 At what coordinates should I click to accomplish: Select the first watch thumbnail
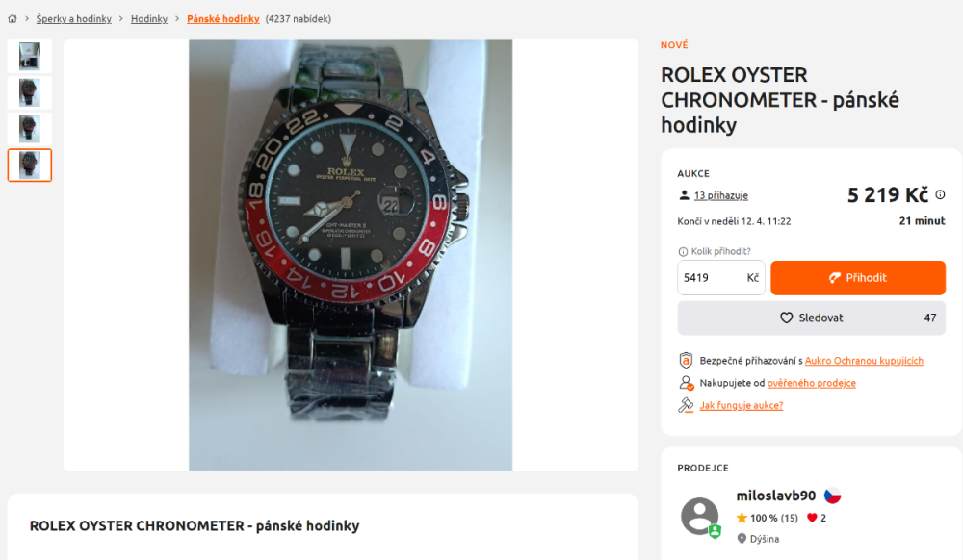pyautogui.click(x=30, y=57)
